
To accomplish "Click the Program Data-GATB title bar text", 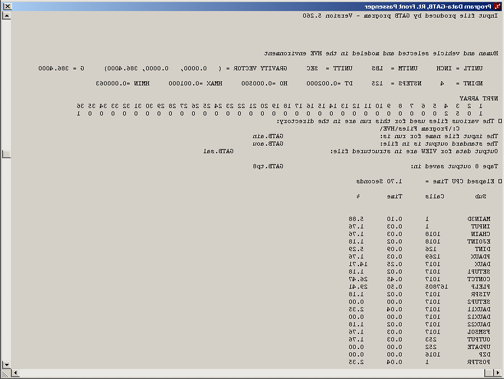I will (x=428, y=6).
